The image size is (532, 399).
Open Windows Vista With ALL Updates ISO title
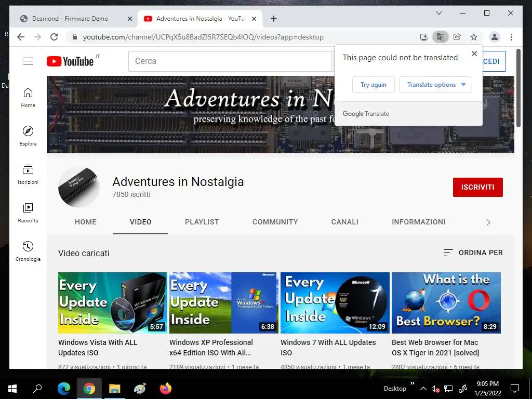[98, 348]
